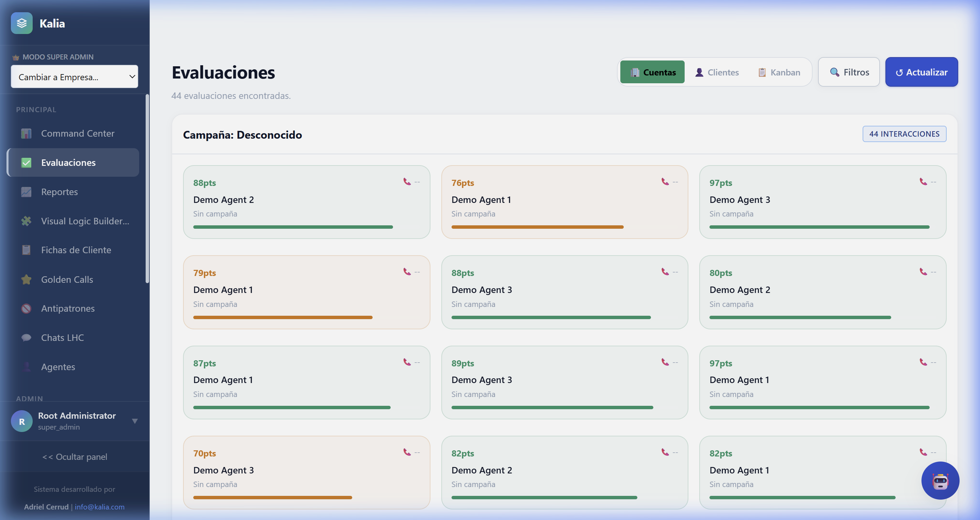Switch view to Kanban
This screenshot has height=520, width=980.
point(779,72)
